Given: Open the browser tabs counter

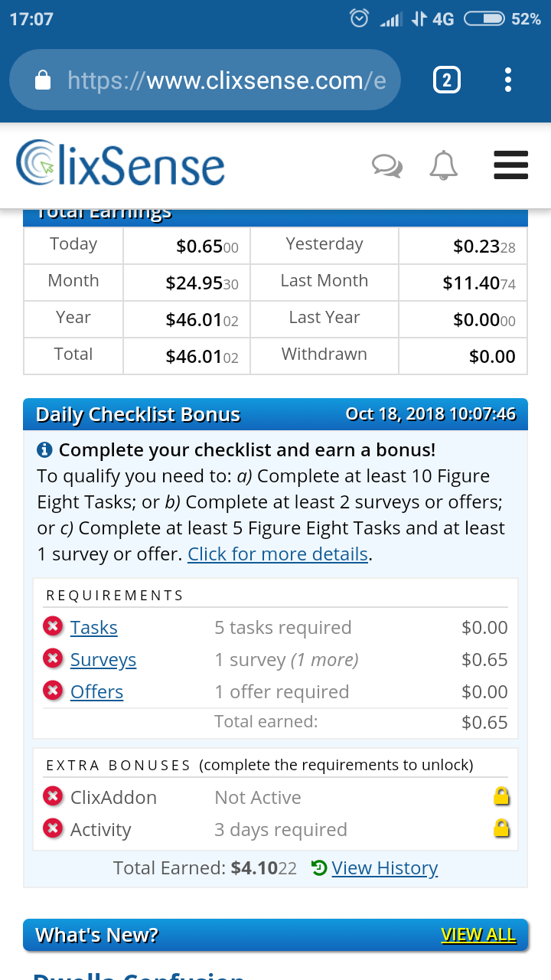Looking at the screenshot, I should pyautogui.click(x=447, y=80).
